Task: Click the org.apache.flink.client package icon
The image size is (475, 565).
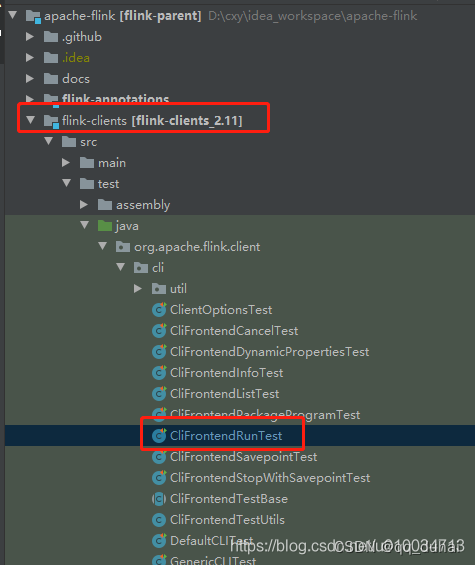Action: [x=123, y=247]
